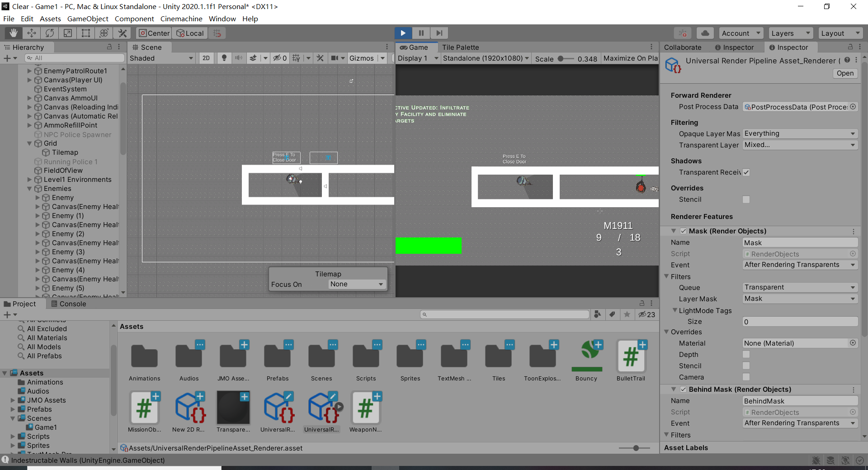The width and height of the screenshot is (868, 470).
Task: Lock the Hierarchy panel
Action: click(x=109, y=47)
